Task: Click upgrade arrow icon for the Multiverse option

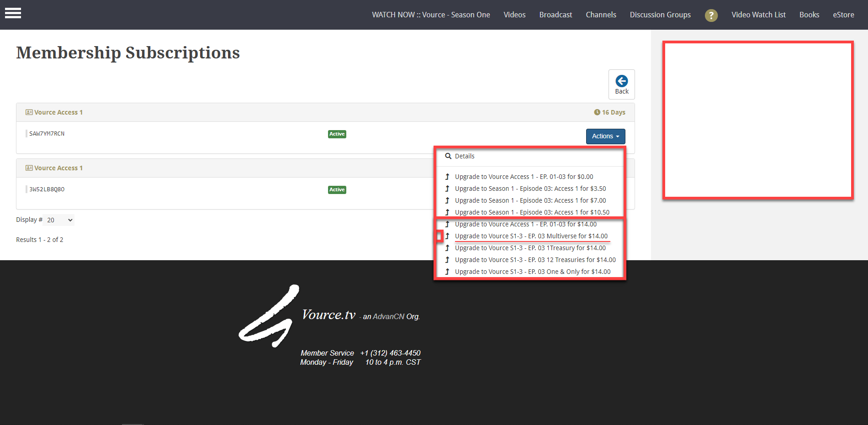Action: tap(447, 236)
